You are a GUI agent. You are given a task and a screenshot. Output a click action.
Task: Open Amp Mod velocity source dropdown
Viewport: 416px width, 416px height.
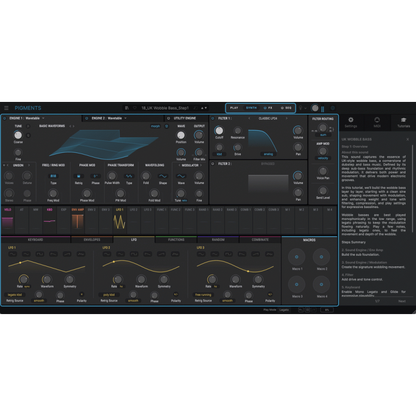(323, 158)
